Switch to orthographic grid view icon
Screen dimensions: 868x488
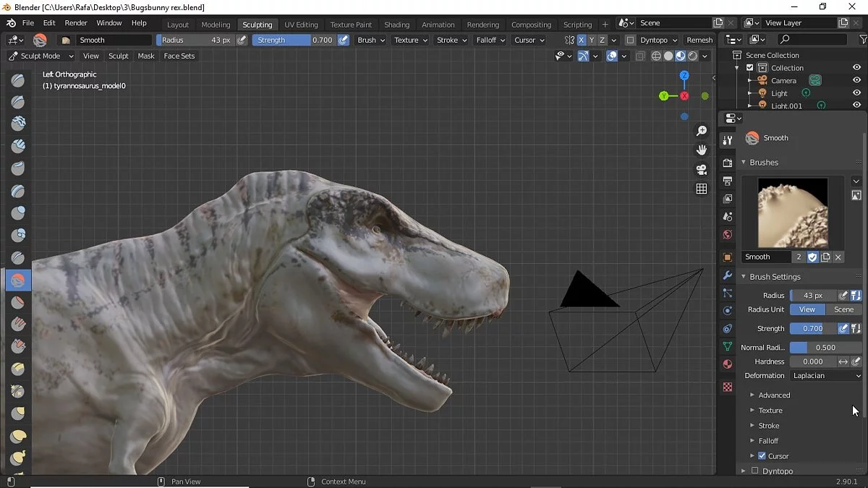[x=701, y=189]
